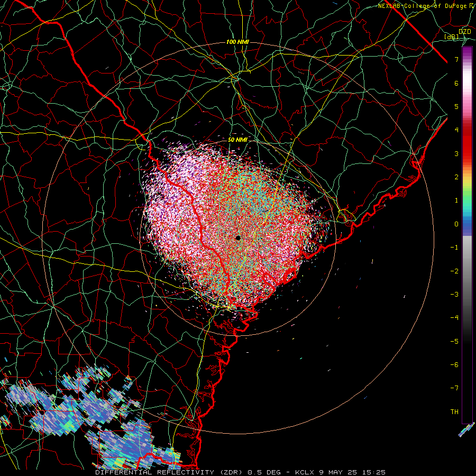
Task: Click the "TH" label on color scale
Action: (454, 412)
